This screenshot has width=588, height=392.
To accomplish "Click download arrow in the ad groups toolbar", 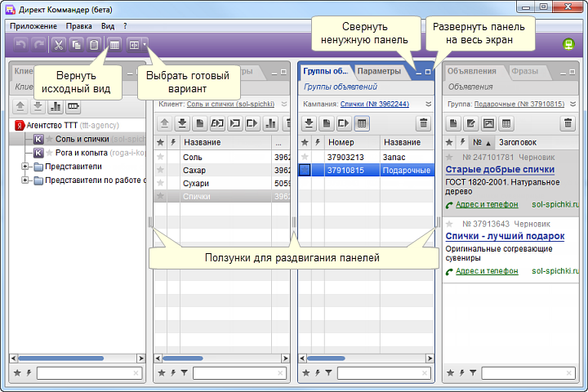I will tap(309, 123).
